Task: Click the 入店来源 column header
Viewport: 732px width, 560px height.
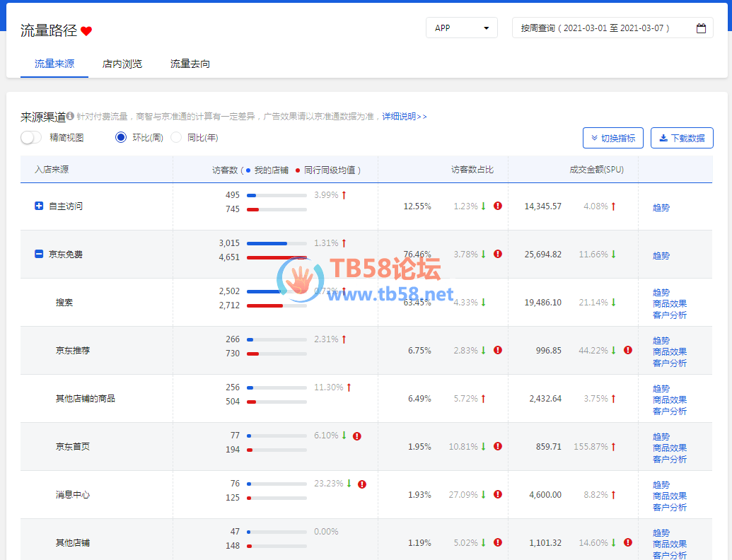Action: pyautogui.click(x=52, y=170)
